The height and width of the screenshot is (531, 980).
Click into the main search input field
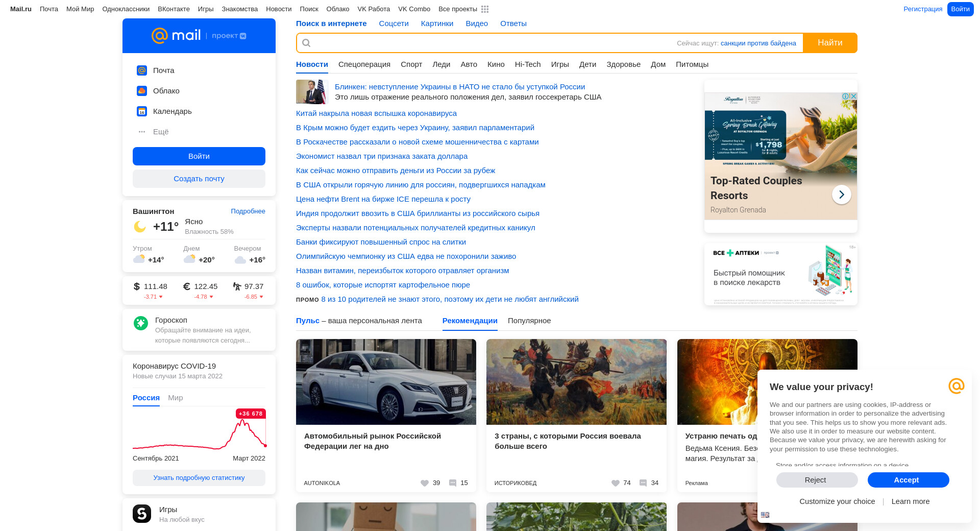[490, 43]
